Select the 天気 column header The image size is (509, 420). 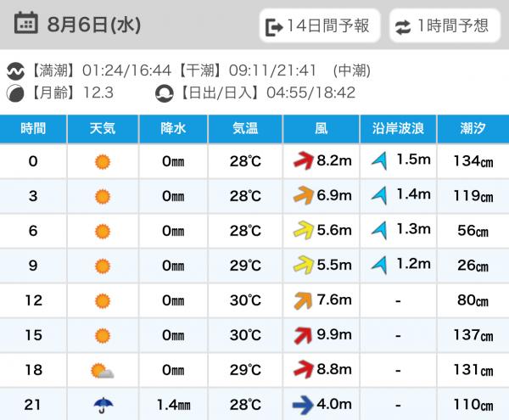[x=103, y=129]
